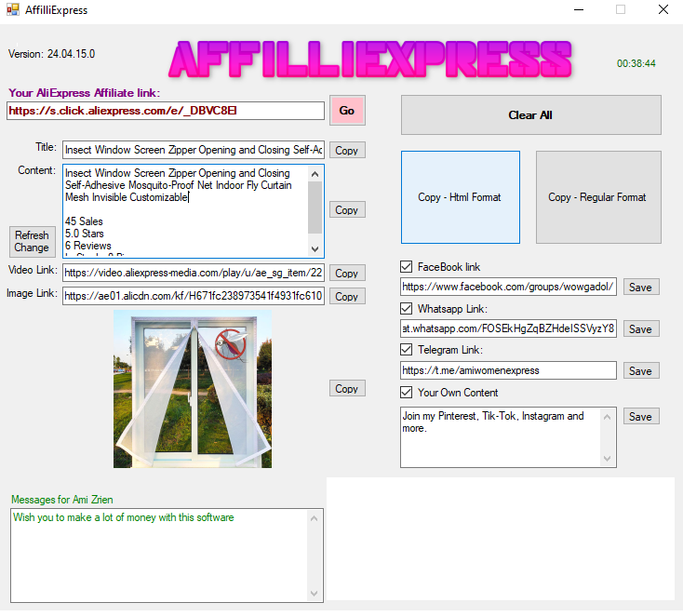Screen dimensions: 683x616
Task: Disable the Telegram Link checkbox
Action: pos(406,349)
